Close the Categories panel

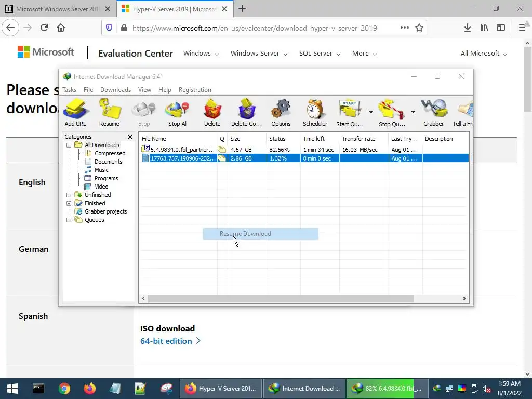point(130,137)
